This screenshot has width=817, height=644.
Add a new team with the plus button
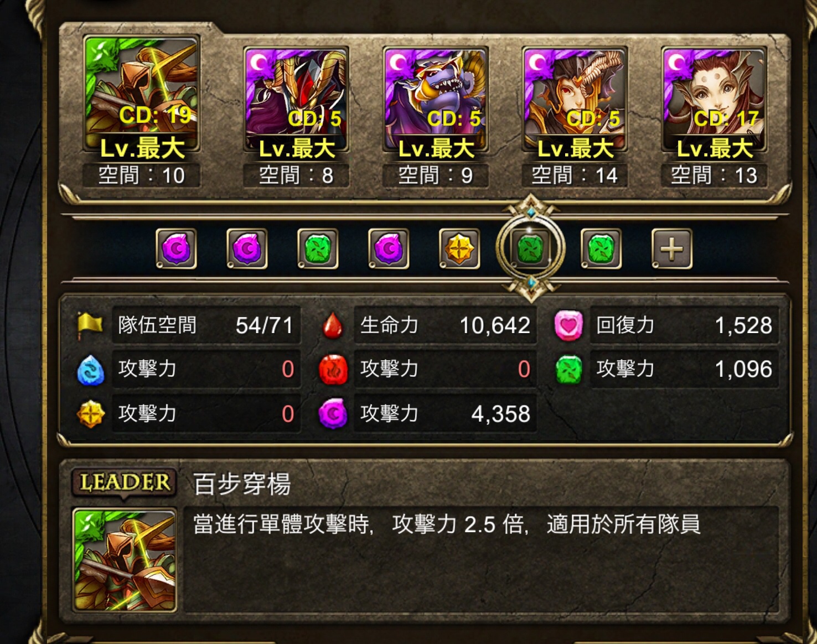coord(672,248)
